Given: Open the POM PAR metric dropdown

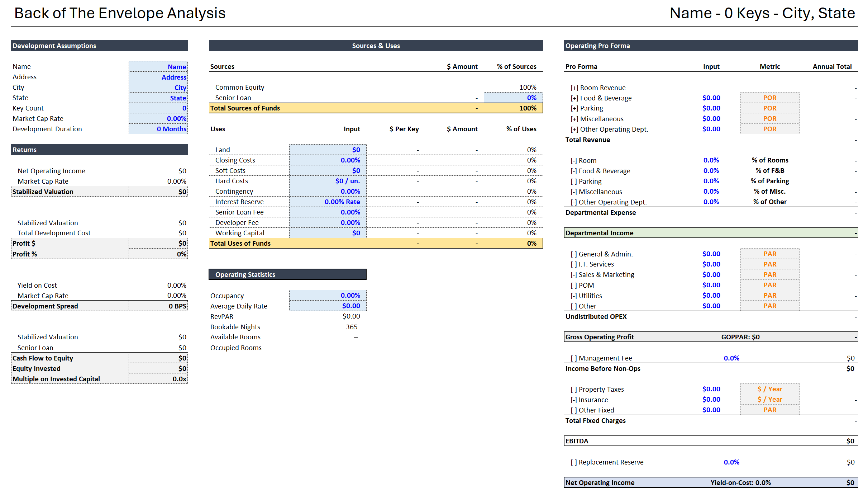Looking at the screenshot, I should 770,285.
